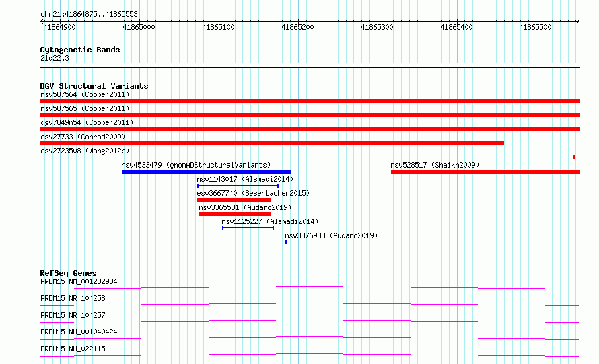Click the red nsv587565 variant bar
The height and width of the screenshot is (364, 599).
[x=310, y=115]
